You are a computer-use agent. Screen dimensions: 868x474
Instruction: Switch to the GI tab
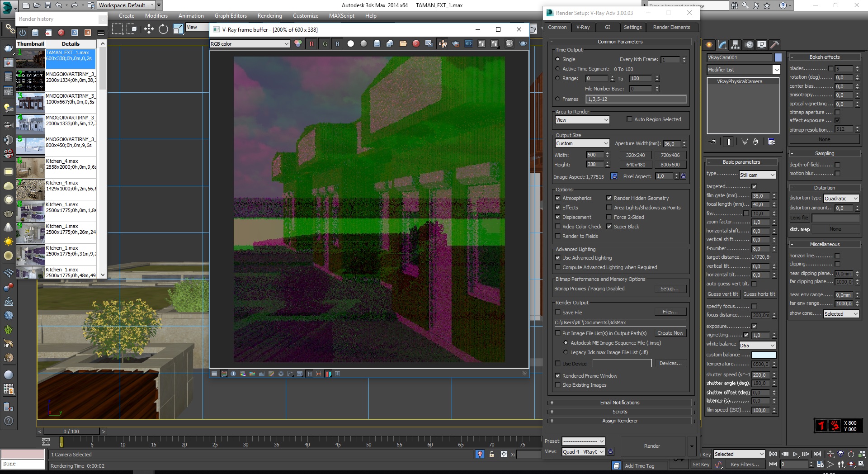coord(608,27)
